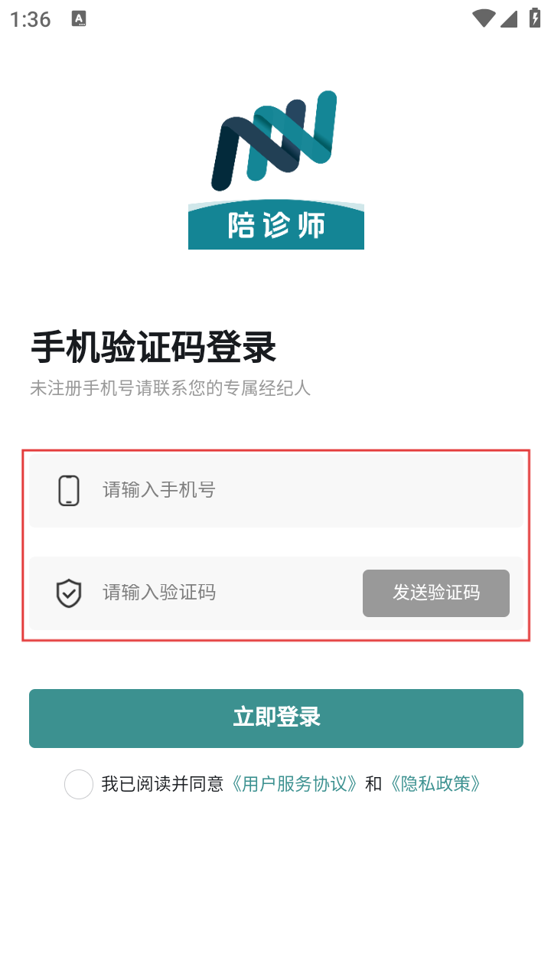Tap the 和 text between the links
The image size is (551, 980).
click(373, 784)
